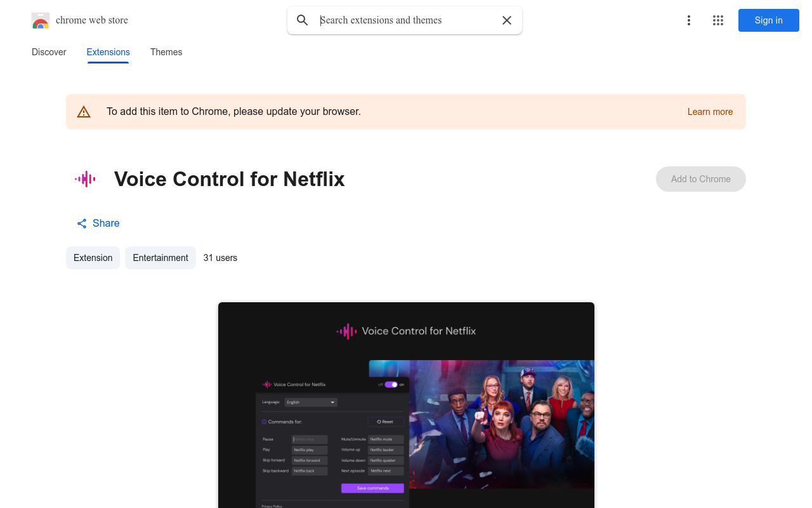Open the three-dot more options menu
Image resolution: width=812 pixels, height=508 pixels.
[688, 20]
